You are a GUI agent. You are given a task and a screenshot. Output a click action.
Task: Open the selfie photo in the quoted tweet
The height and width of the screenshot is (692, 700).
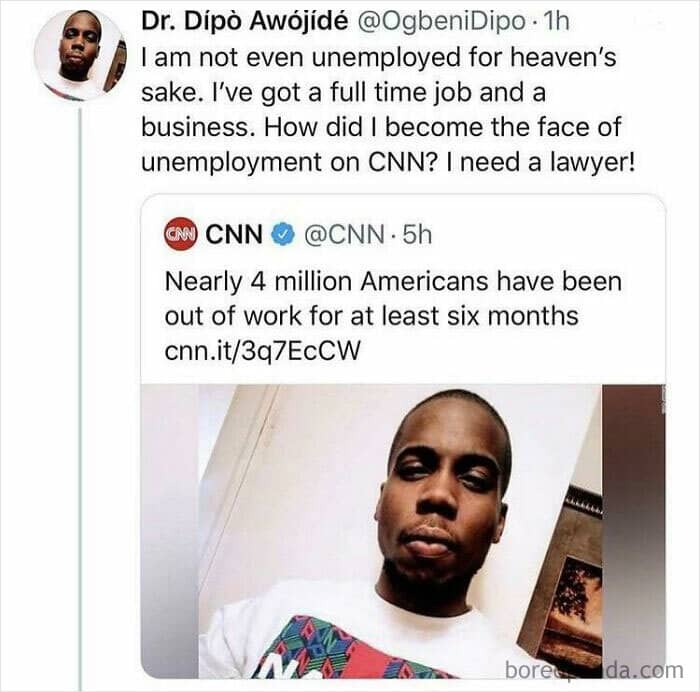point(403,531)
